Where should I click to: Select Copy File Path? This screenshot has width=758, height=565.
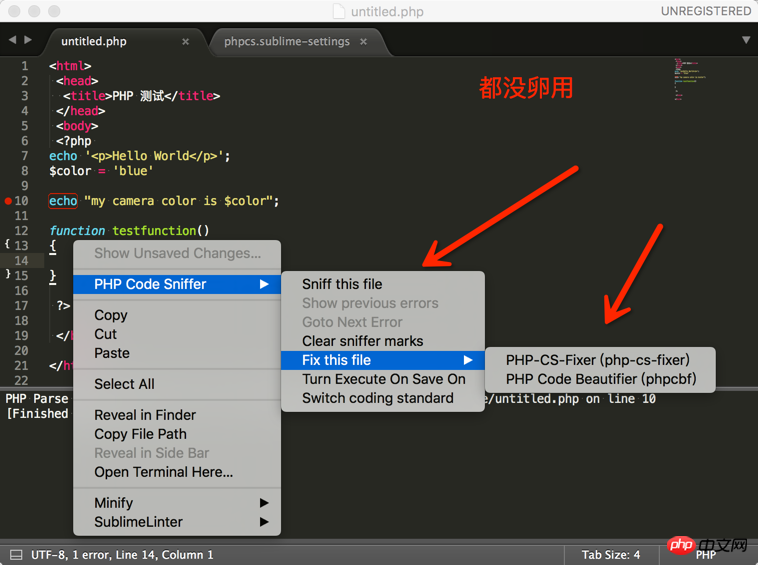click(x=177, y=434)
